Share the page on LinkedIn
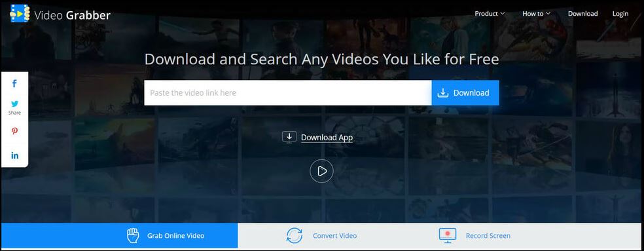644x251 pixels. [15, 155]
